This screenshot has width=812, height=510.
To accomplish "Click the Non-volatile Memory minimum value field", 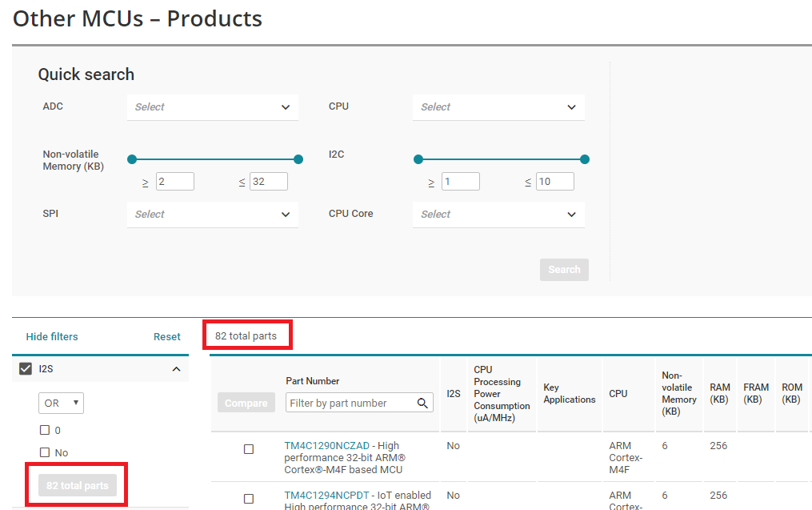I will coord(175,182).
